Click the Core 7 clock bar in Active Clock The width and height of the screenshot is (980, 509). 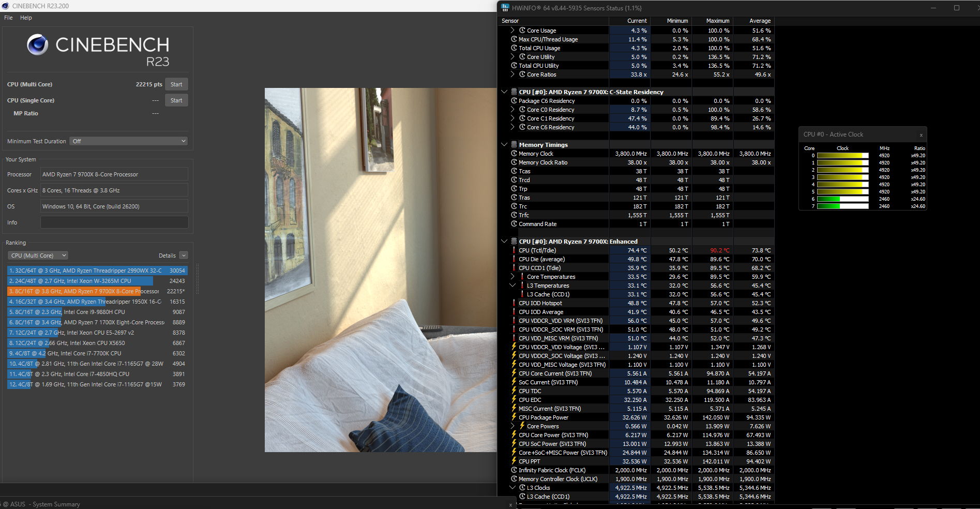(x=842, y=206)
